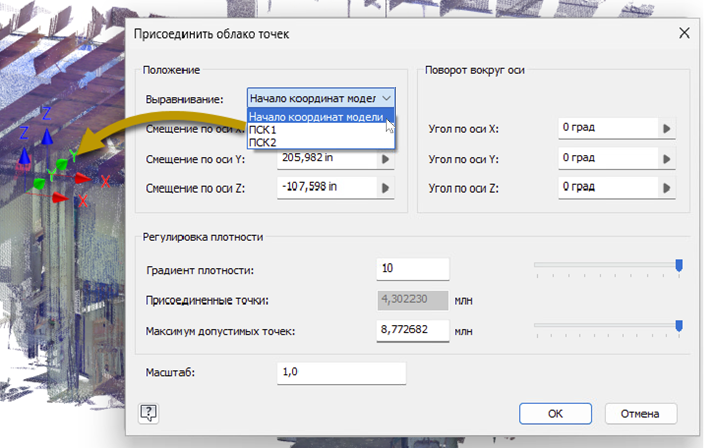Screen dimensions: 715x448
Task: Choose ПСК2 in alignment list
Action: (321, 142)
